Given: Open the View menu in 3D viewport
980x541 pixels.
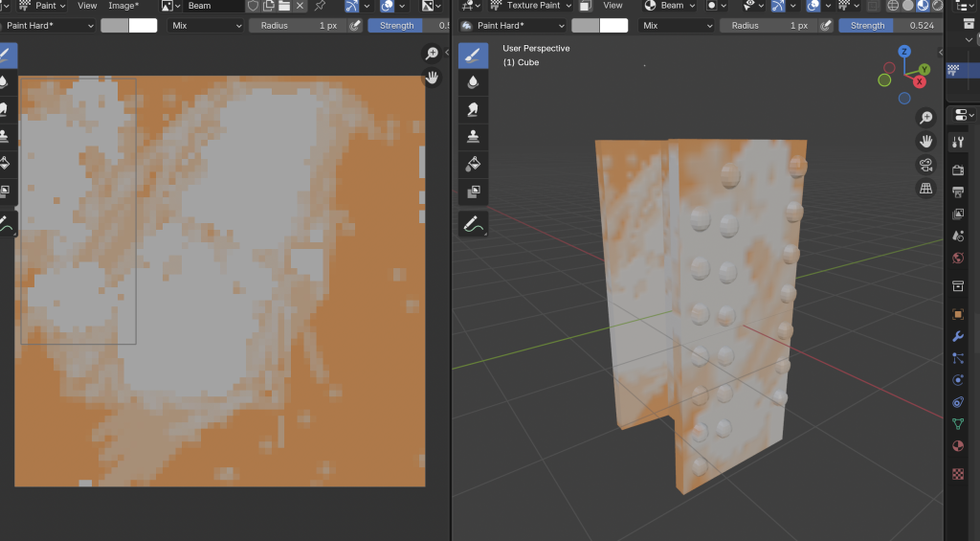Looking at the screenshot, I should [x=612, y=6].
